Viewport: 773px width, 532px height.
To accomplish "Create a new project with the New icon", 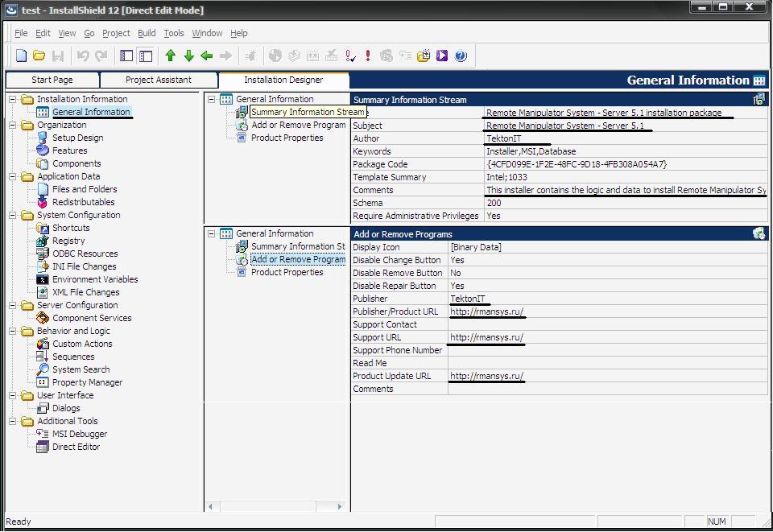I will pyautogui.click(x=21, y=56).
